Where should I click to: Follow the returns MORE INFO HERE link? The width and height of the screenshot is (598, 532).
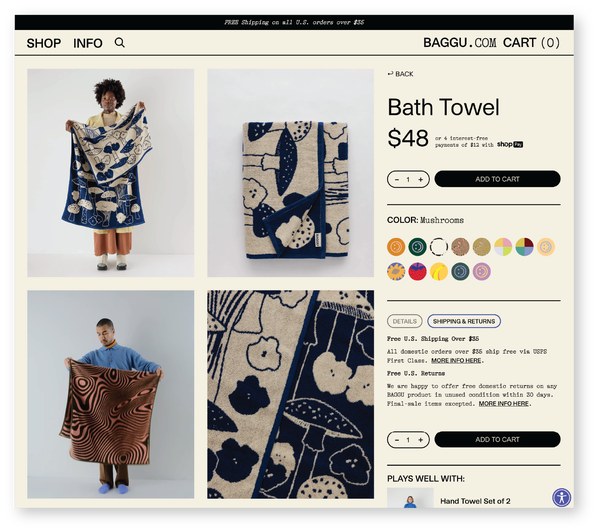coord(504,403)
